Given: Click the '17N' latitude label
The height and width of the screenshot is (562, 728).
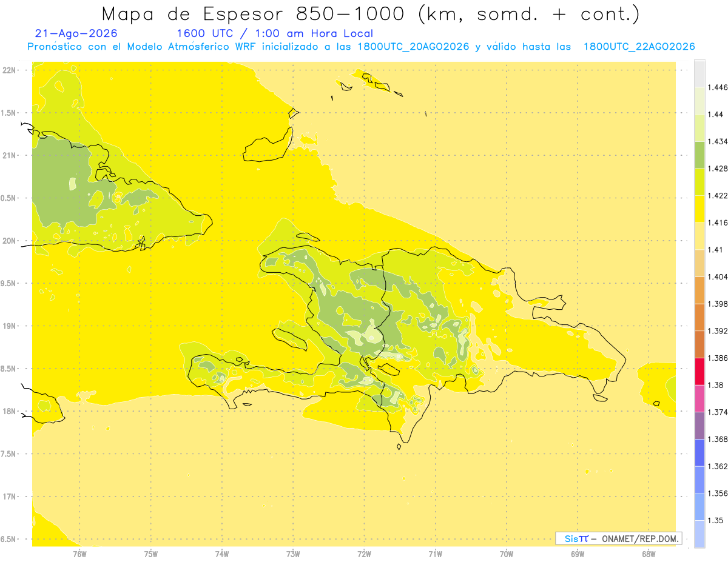Looking at the screenshot, I should pyautogui.click(x=10, y=497).
